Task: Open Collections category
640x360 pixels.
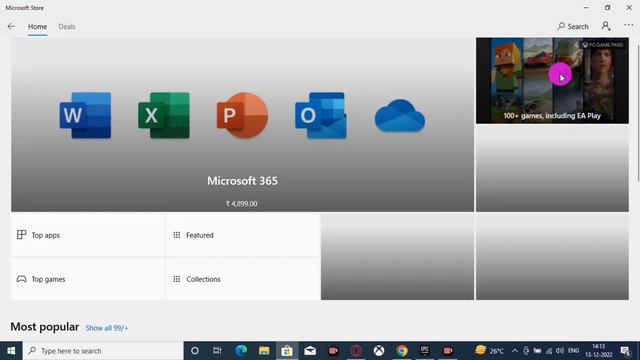Action: [x=243, y=279]
